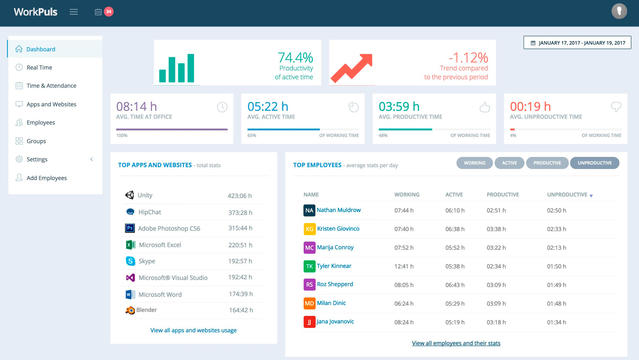Toggle the Working filter pill

coord(474,163)
